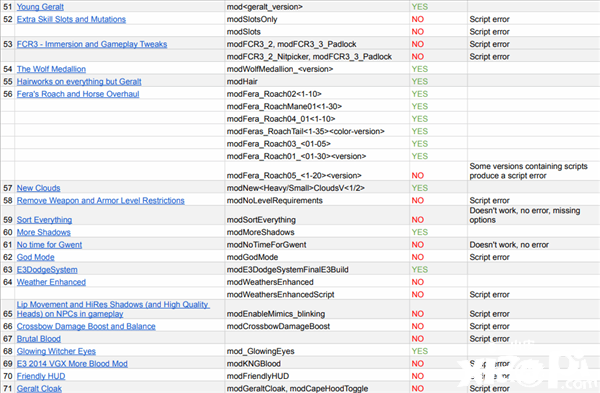
Task: Open the God Mode link
Action: pos(36,257)
